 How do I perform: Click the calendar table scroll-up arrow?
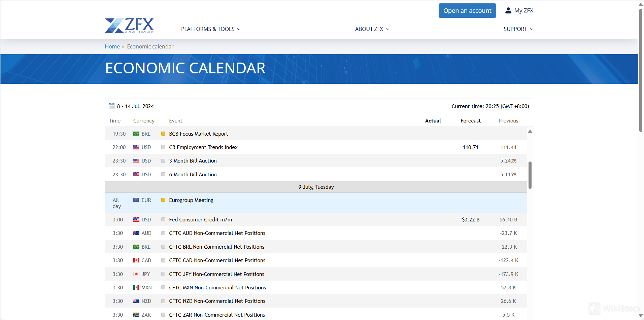530,132
